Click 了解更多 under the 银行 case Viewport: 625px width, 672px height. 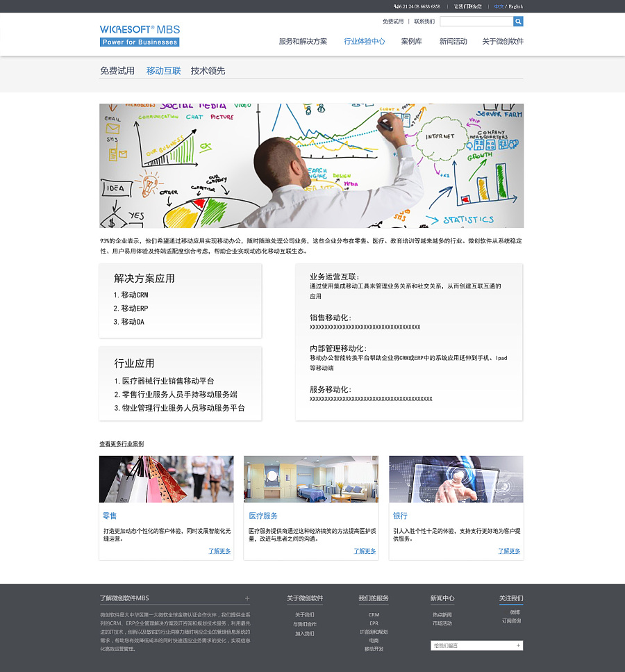(x=509, y=551)
